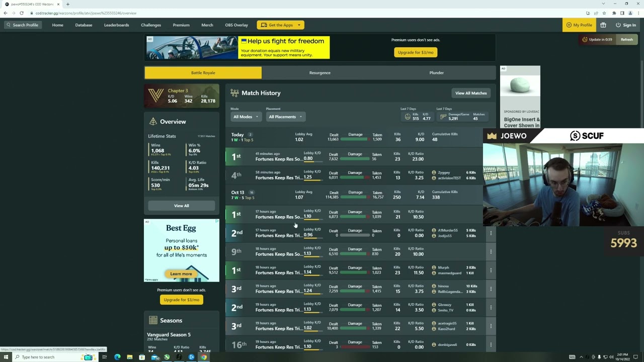Open teammate Kaso2hard's profile

click(x=446, y=329)
